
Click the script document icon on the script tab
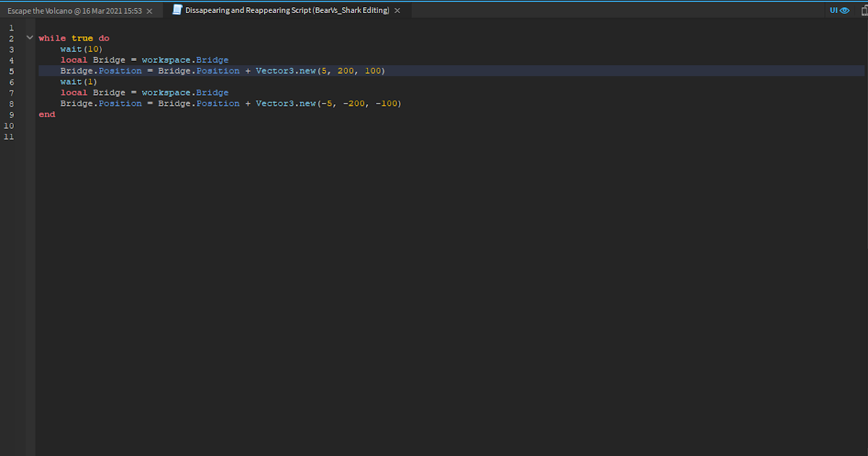pos(176,10)
